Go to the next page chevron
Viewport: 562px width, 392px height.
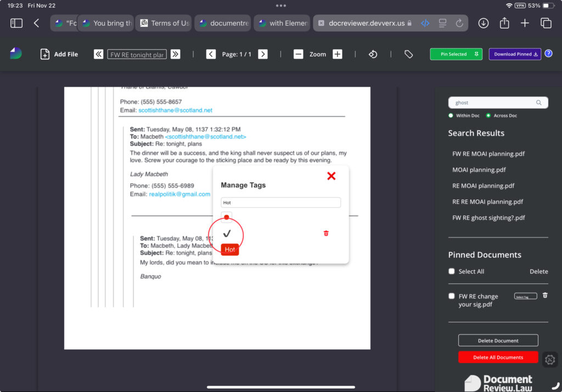(x=263, y=54)
